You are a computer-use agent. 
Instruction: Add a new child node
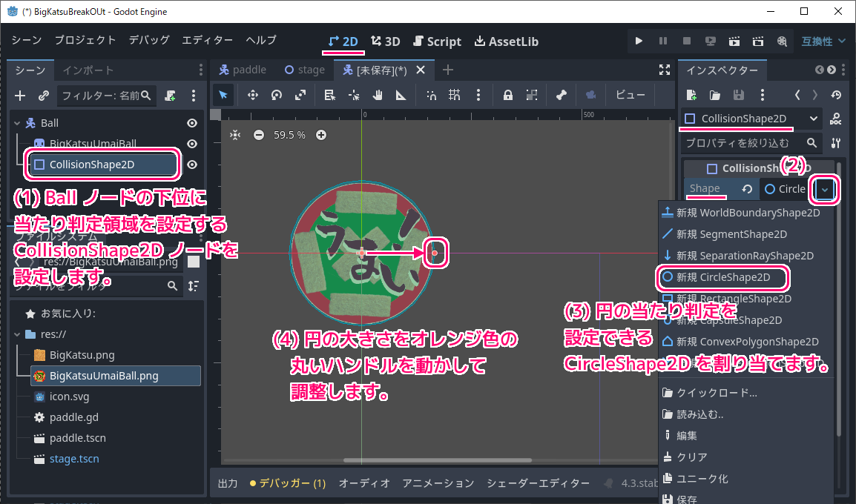(20, 96)
